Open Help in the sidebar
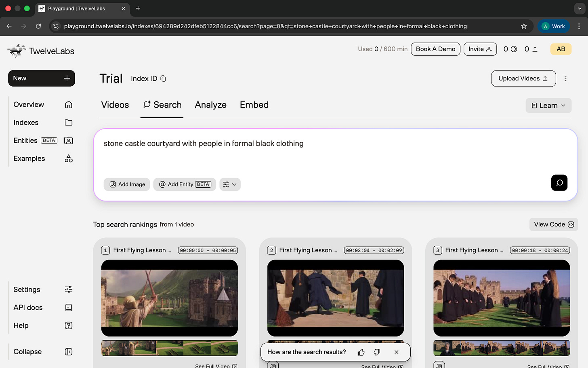Screen dimensions: 588x368 pyautogui.click(x=43, y=326)
